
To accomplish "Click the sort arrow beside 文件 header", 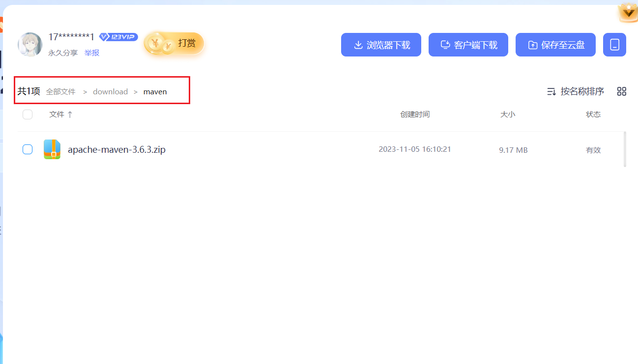I will 70,114.
